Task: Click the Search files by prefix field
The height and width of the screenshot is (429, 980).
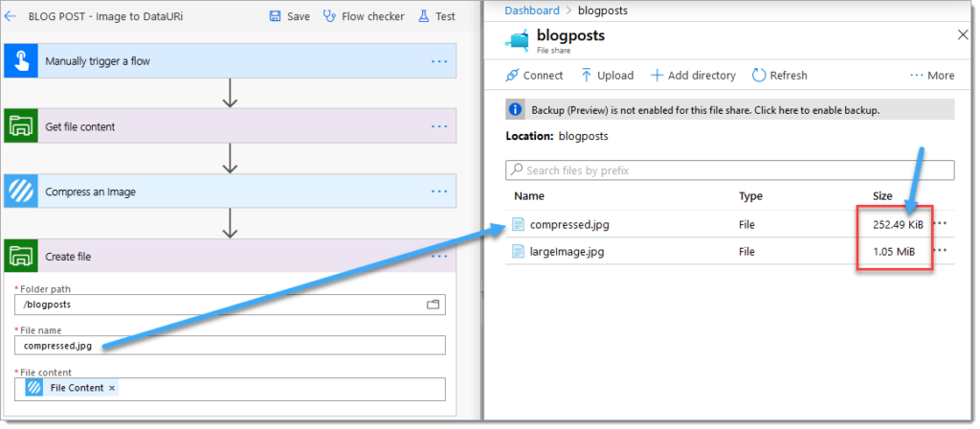Action: (x=730, y=170)
